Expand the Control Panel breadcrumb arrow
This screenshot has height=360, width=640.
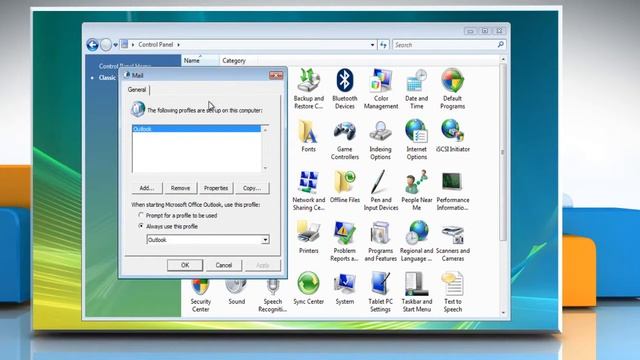tap(178, 44)
